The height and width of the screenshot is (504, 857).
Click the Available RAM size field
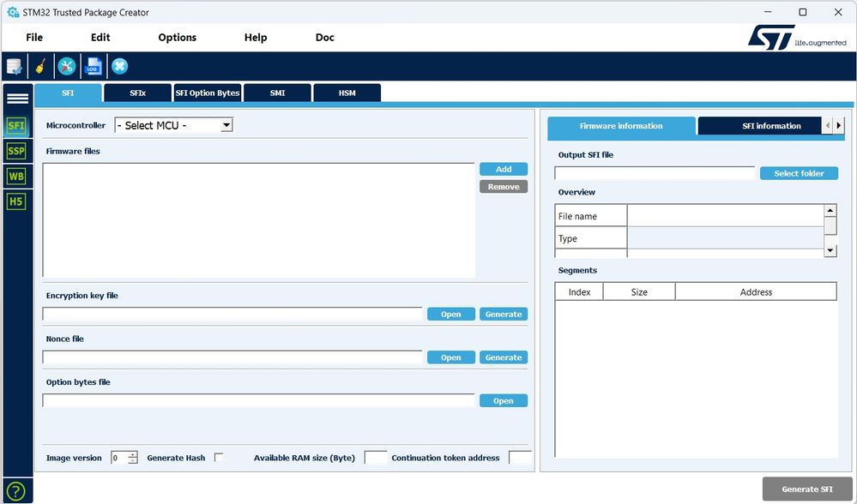pyautogui.click(x=376, y=458)
